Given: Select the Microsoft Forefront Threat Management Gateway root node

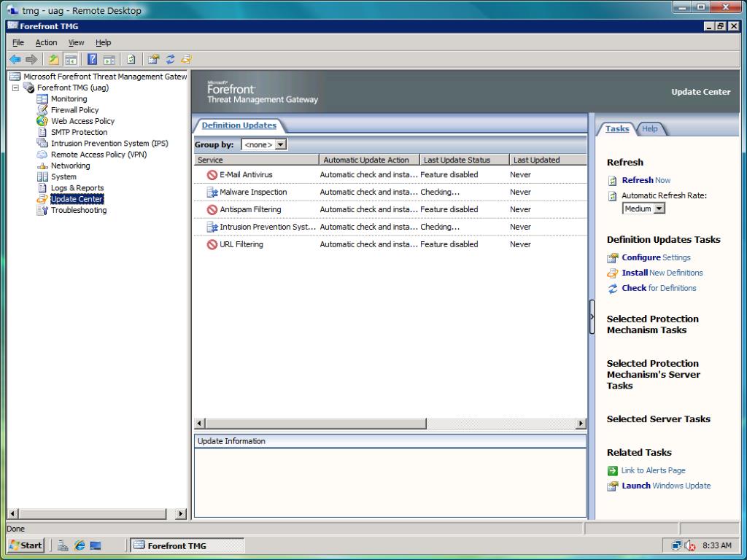Looking at the screenshot, I should (105, 76).
